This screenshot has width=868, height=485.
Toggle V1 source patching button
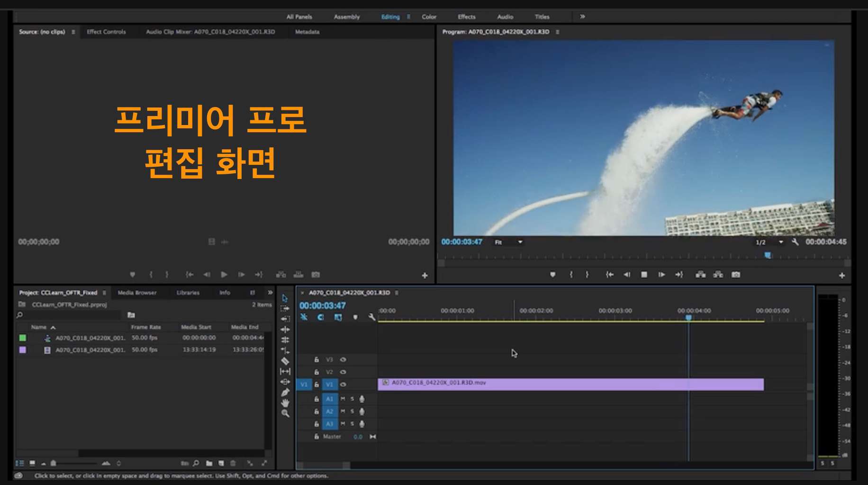304,385
